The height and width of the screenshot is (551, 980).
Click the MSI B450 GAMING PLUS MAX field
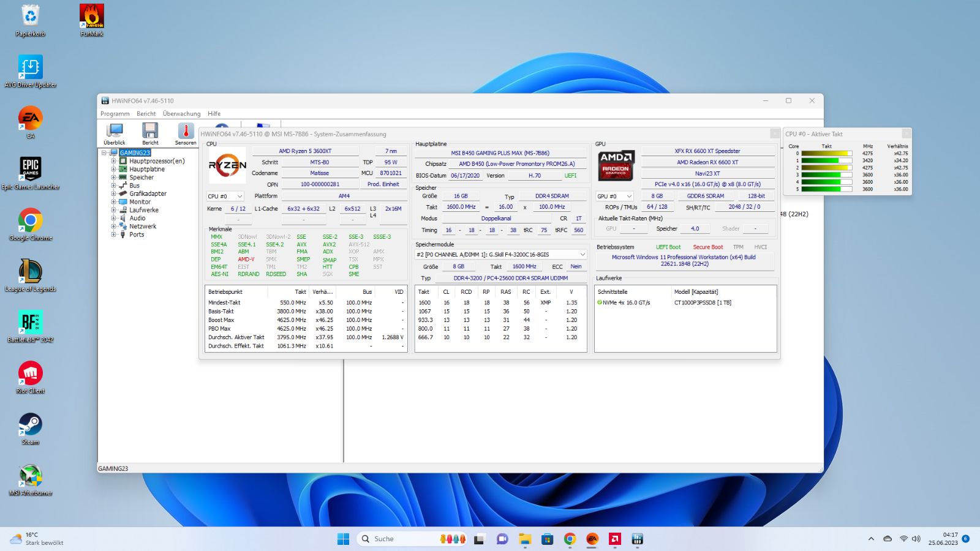[x=500, y=153]
